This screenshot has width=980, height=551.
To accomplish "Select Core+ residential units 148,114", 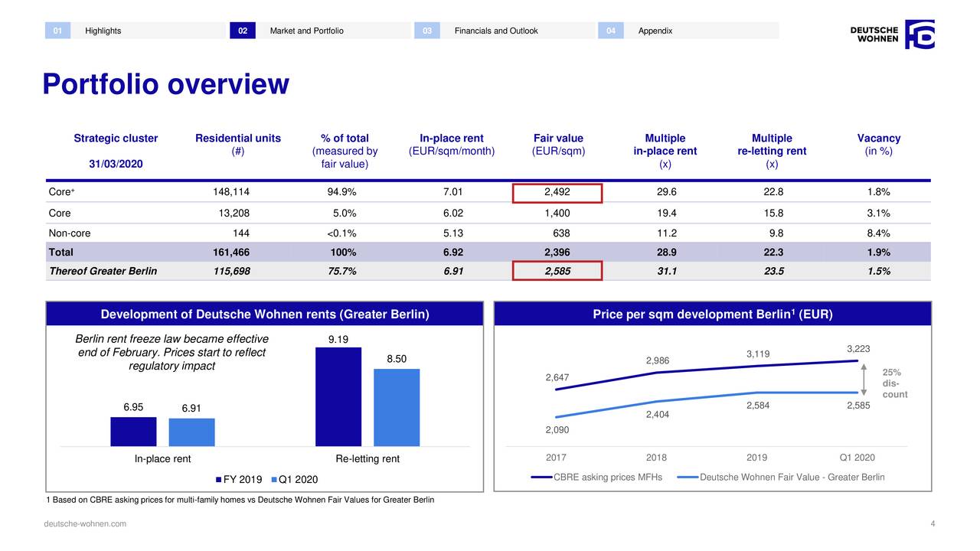I will coord(230,192).
